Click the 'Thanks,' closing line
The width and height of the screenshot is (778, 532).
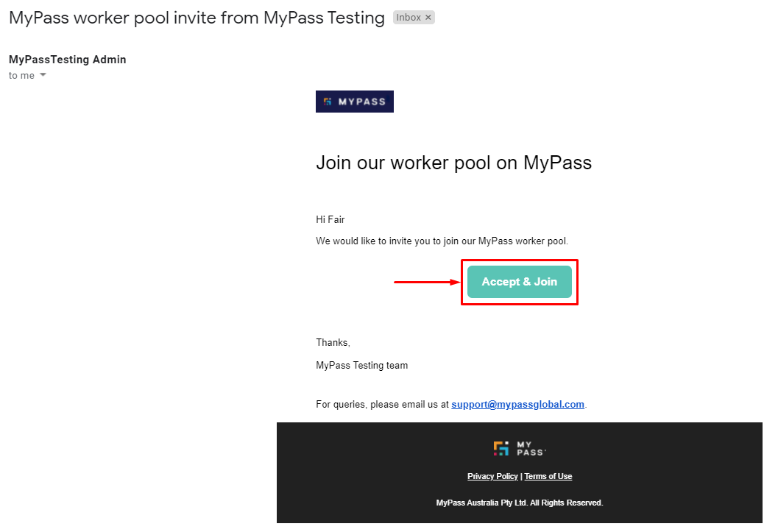point(333,343)
